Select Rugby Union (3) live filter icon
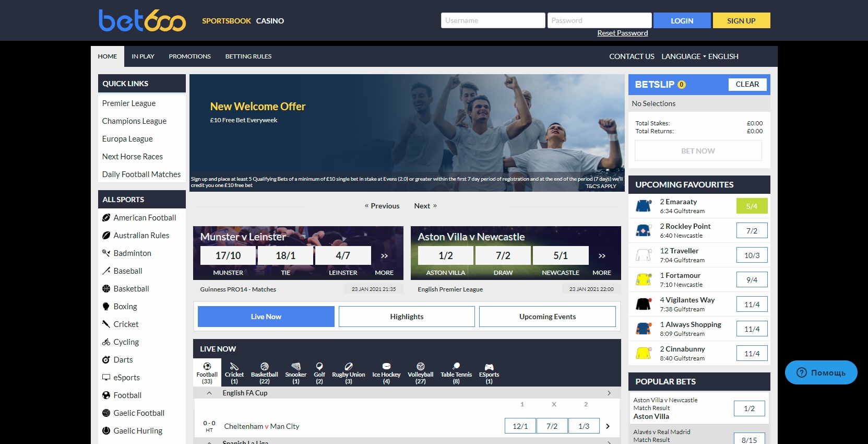Screen dimensions: 868x444 (x=349, y=367)
